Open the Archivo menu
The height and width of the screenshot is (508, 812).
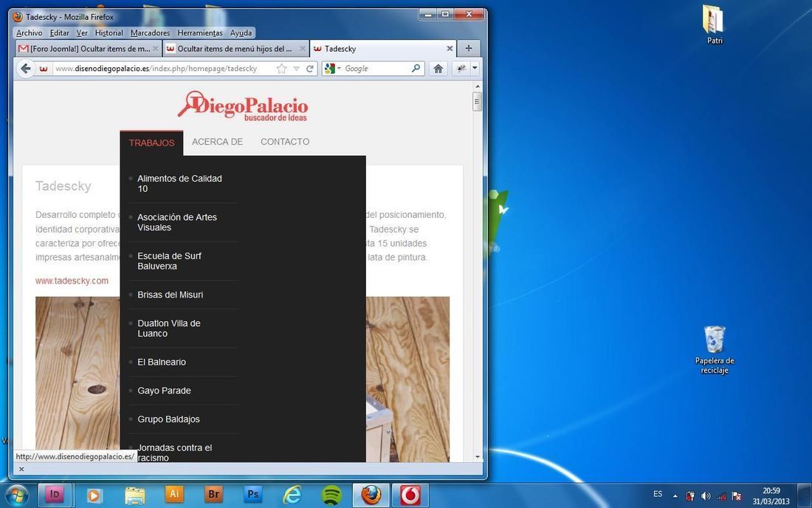tap(29, 32)
